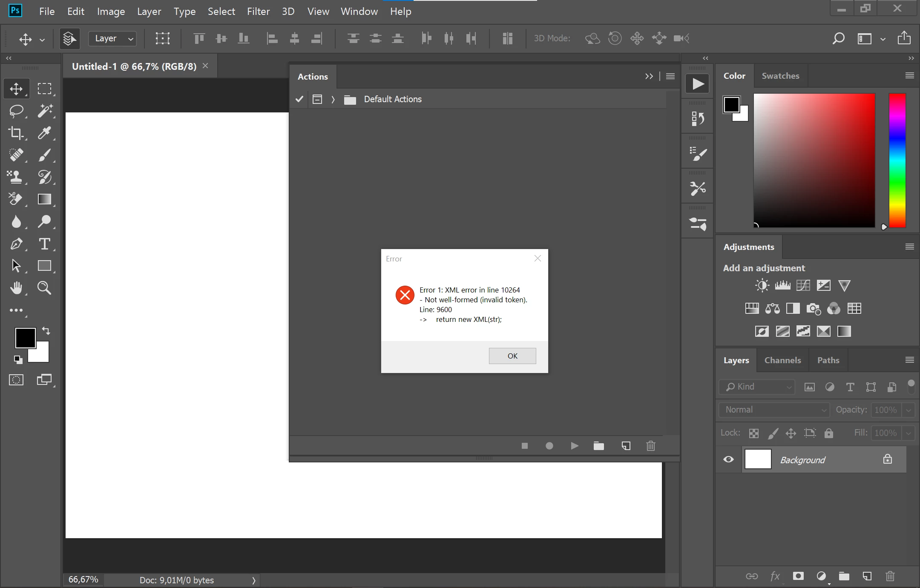Image resolution: width=920 pixels, height=588 pixels.
Task: Click the delete action trash icon
Action: pyautogui.click(x=650, y=446)
